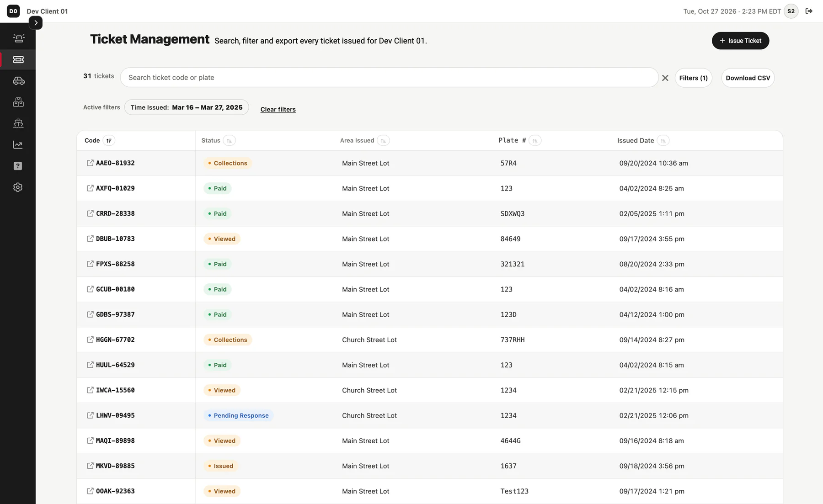Click plate Test123 cell
Image resolution: width=823 pixels, height=504 pixels.
click(514, 491)
